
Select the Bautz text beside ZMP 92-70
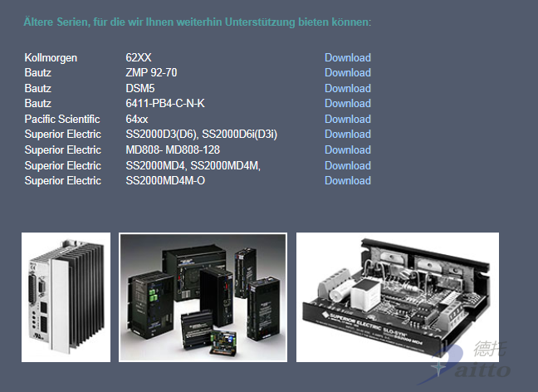37,73
